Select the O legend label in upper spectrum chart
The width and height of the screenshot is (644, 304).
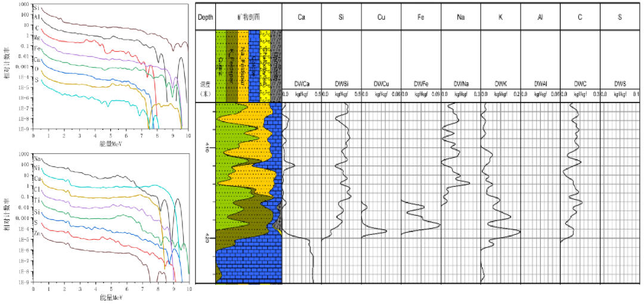36,69
